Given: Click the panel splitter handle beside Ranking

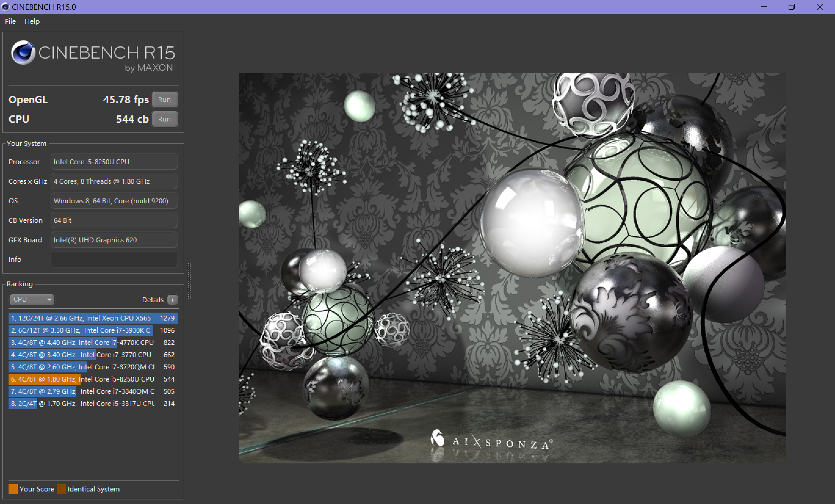Looking at the screenshot, I should tap(190, 281).
